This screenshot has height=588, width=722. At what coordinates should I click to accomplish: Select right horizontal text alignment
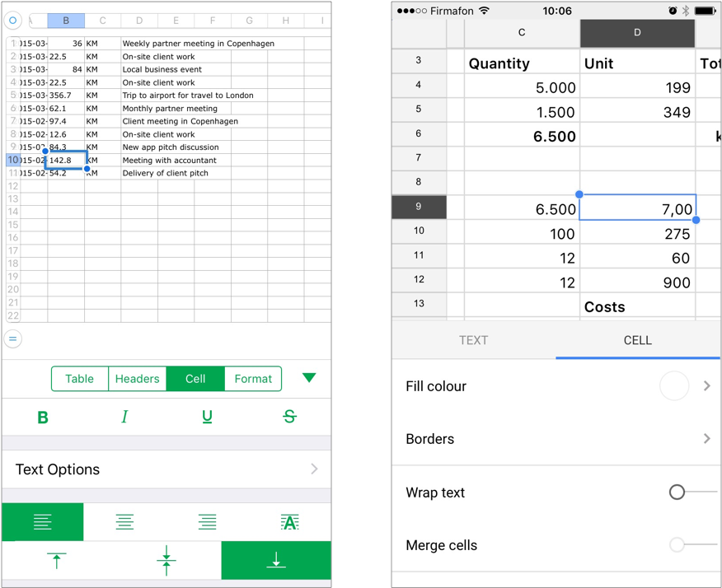207,521
